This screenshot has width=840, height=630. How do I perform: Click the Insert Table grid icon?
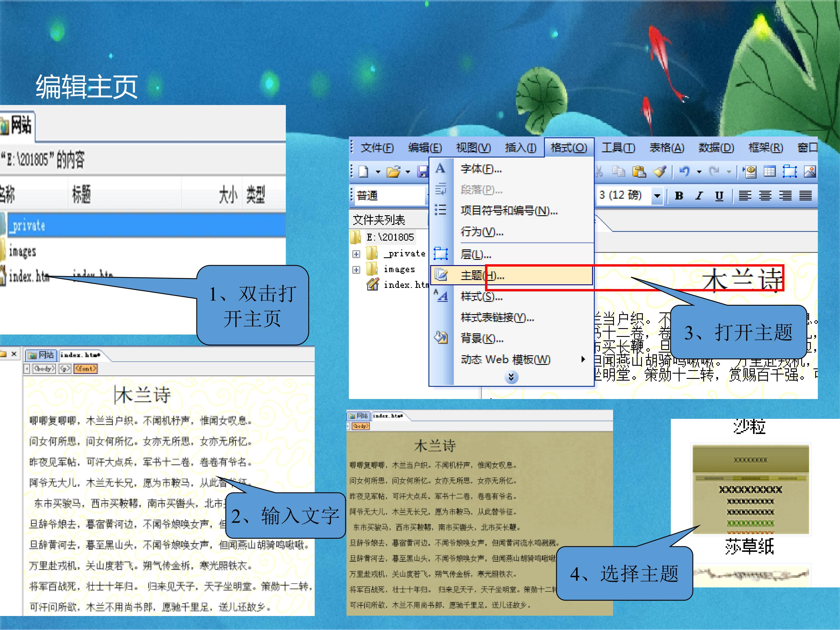[769, 171]
